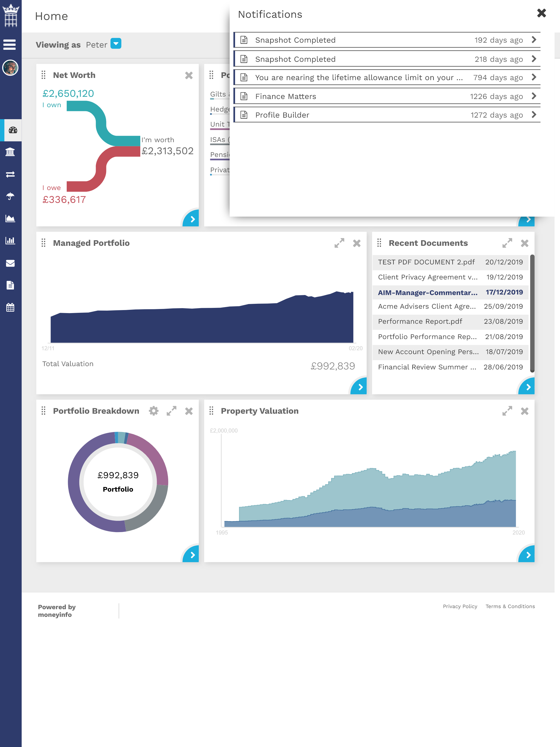
Task: Open AIM-Manager-Commentary document
Action: [450, 292]
